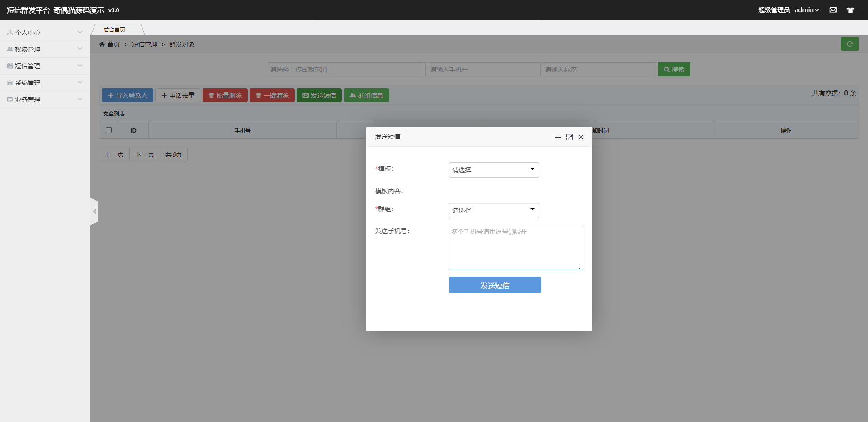Close the 发送短信 dialog
Image resolution: width=868 pixels, height=422 pixels.
point(581,137)
